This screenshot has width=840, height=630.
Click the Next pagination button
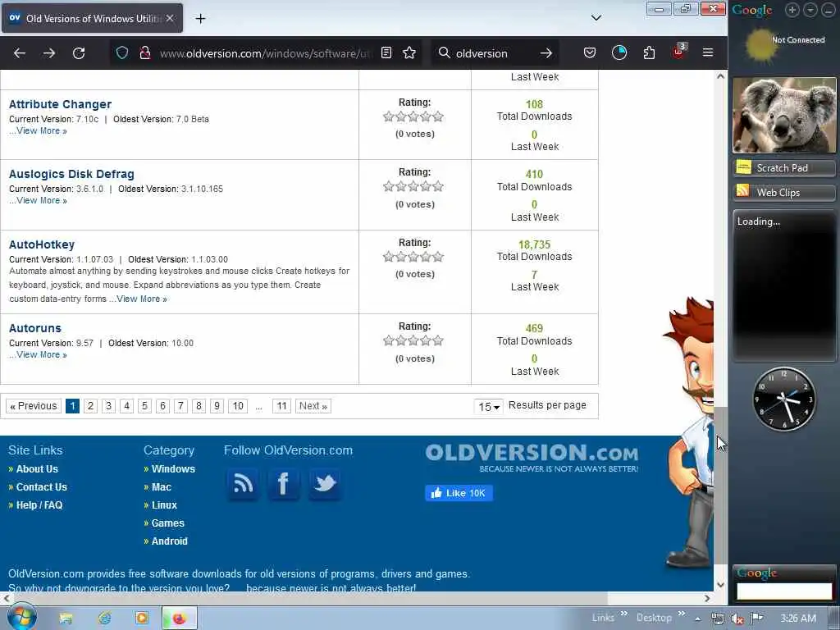click(x=313, y=406)
